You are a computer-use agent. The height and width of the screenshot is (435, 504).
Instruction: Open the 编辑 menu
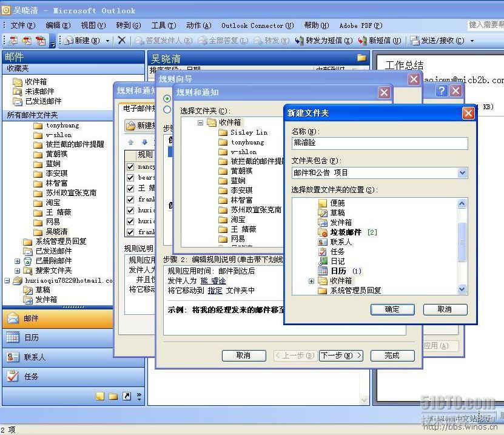(x=58, y=25)
